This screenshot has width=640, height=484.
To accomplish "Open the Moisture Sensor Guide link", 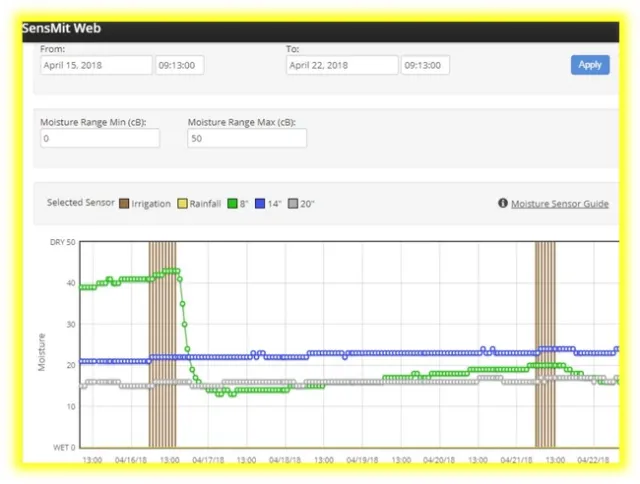I will point(560,204).
